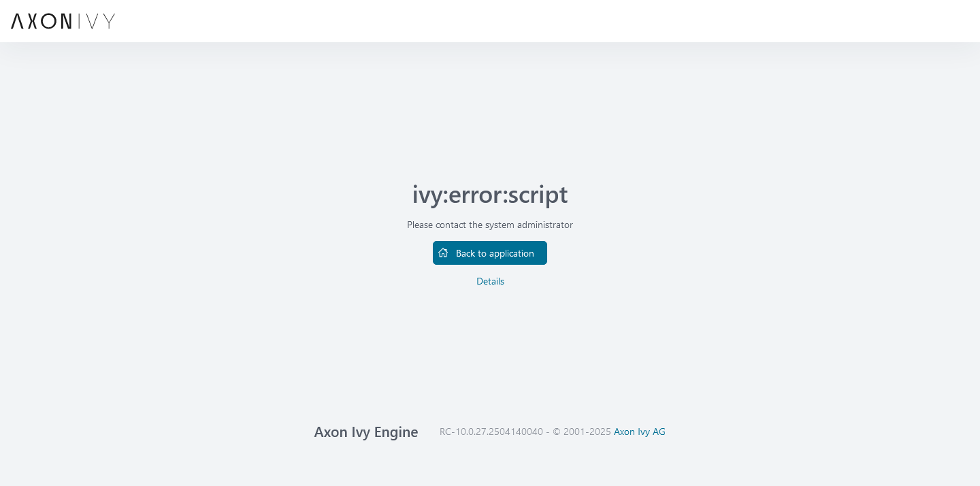Viewport: 980px width, 486px height.
Task: Click the word 'administrator' in the message
Action: click(544, 225)
